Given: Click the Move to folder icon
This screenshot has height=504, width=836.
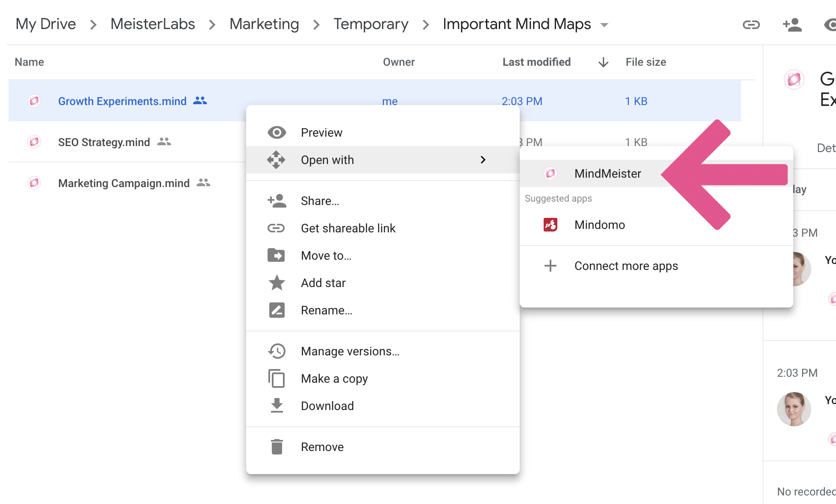Looking at the screenshot, I should coord(276,255).
